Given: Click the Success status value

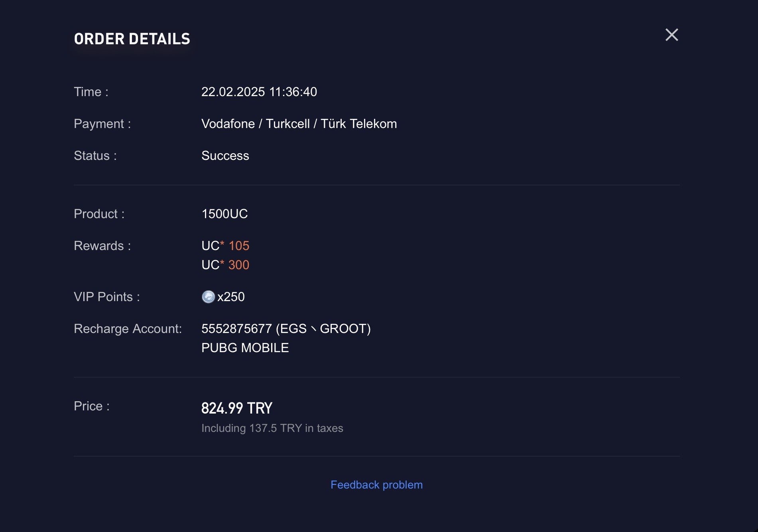Looking at the screenshot, I should pyautogui.click(x=225, y=156).
